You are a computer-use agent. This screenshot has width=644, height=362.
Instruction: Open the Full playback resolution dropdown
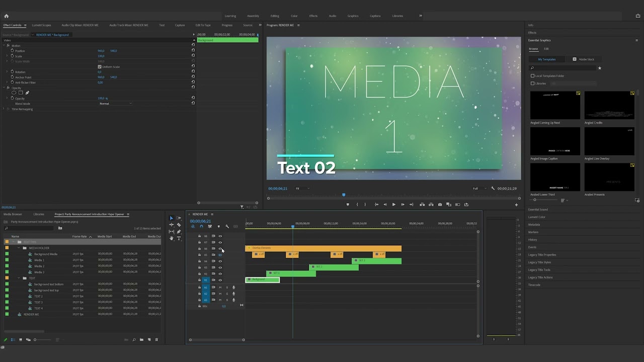(x=479, y=189)
